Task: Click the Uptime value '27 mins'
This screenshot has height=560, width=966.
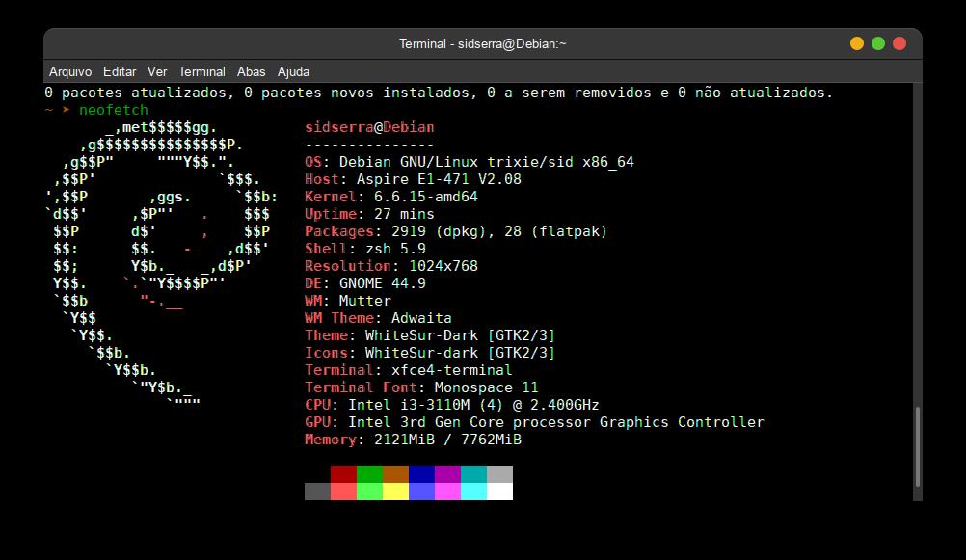Action: click(404, 214)
